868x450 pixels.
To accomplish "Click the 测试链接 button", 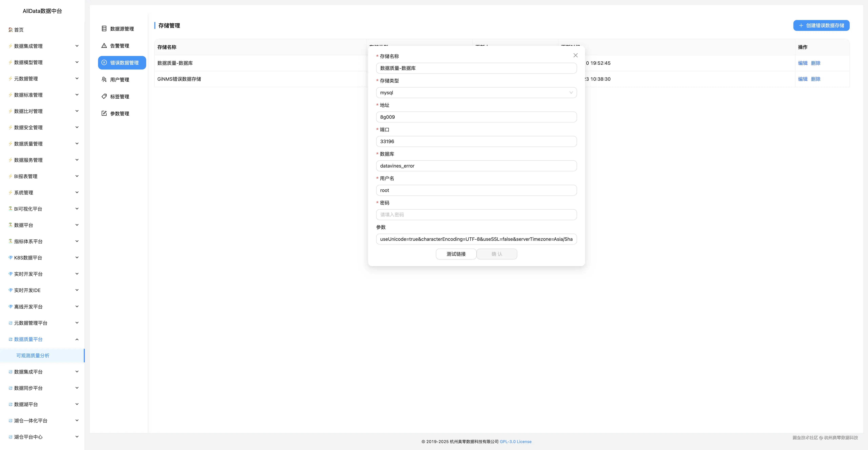I will point(456,254).
